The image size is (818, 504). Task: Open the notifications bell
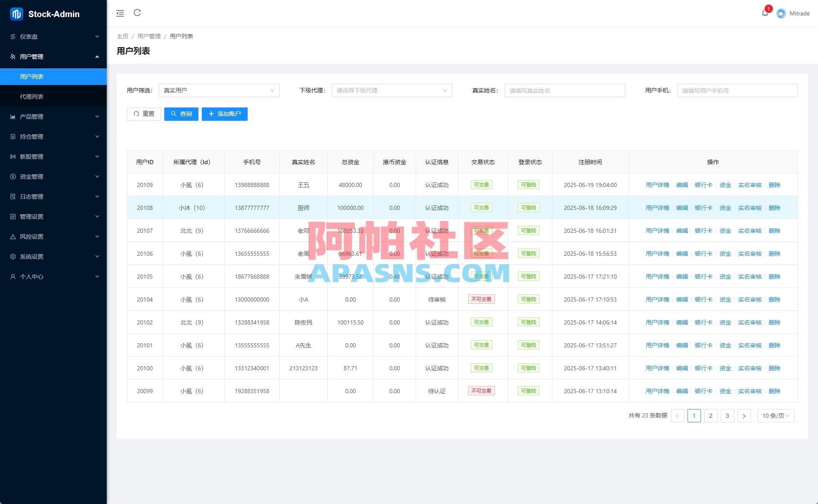pos(765,13)
